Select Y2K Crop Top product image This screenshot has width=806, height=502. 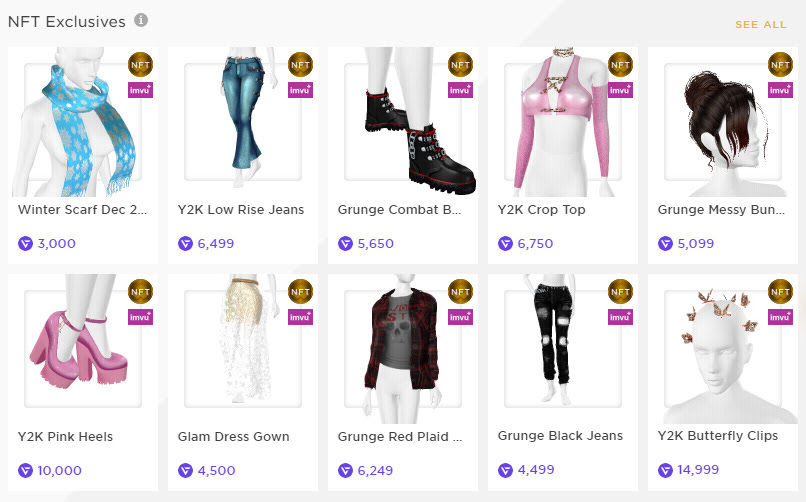tap(563, 122)
